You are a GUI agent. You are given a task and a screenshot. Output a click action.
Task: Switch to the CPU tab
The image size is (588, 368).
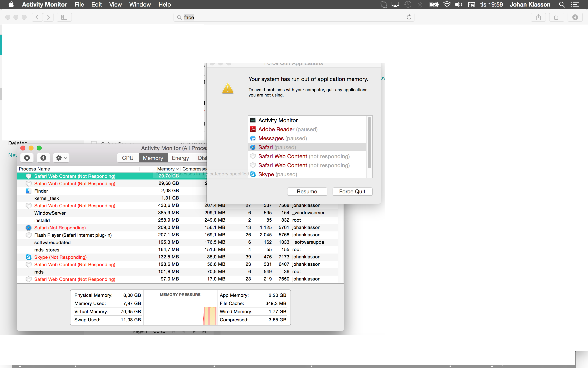128,158
